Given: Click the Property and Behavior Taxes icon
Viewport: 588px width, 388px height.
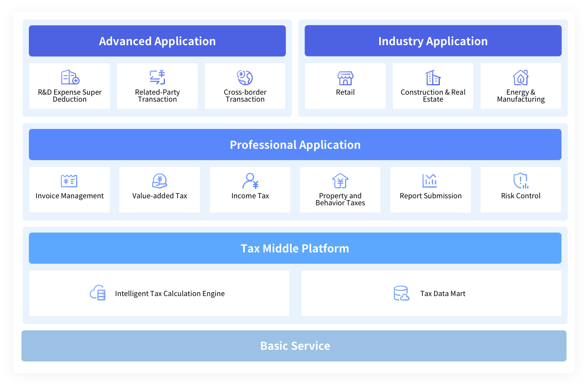Looking at the screenshot, I should 340,181.
